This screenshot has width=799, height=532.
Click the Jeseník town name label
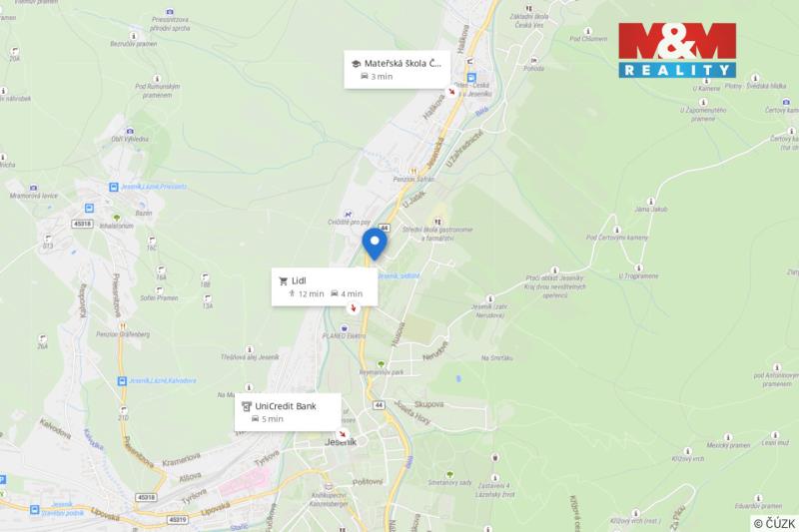click(x=341, y=442)
